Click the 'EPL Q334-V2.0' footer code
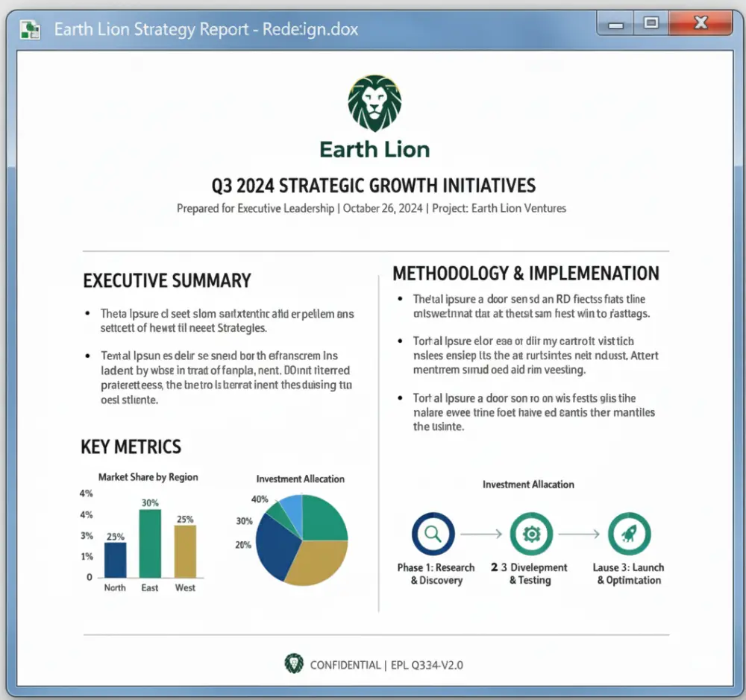Viewport: 746px width, 700px height. 427,665
